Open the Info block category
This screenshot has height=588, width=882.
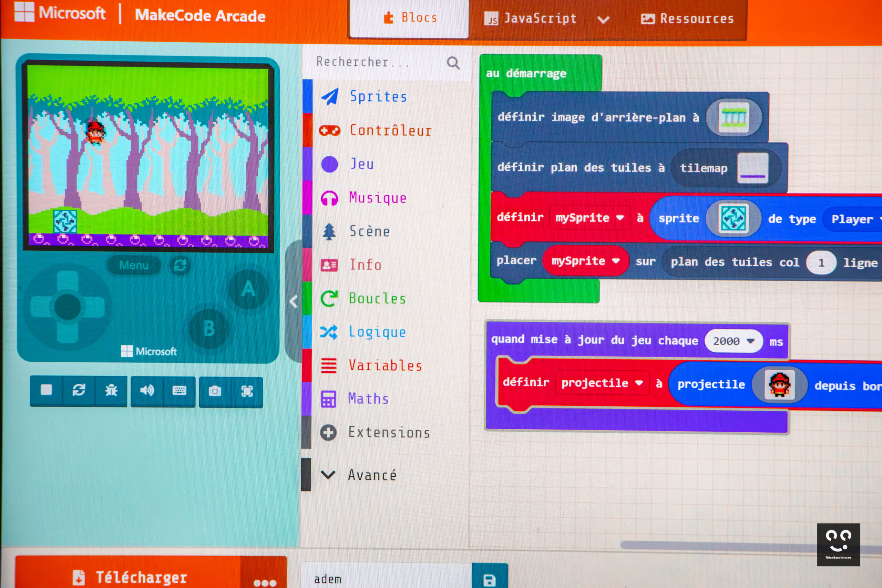click(x=386, y=265)
